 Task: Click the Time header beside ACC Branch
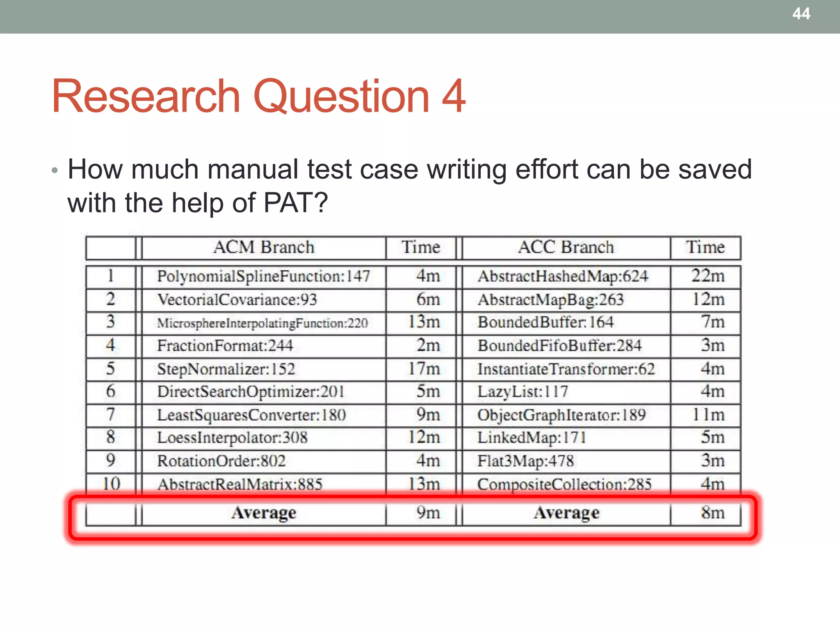[x=705, y=247]
